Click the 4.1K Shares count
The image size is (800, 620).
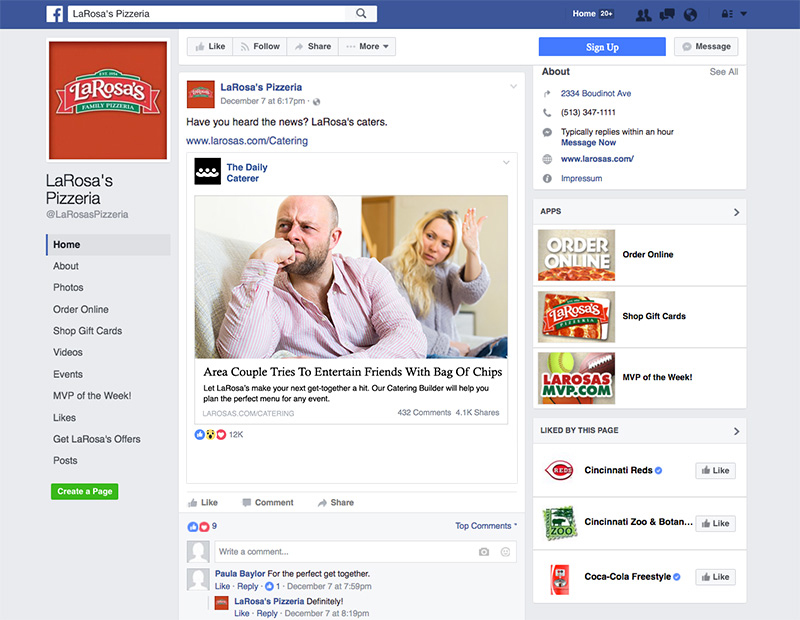tap(478, 413)
